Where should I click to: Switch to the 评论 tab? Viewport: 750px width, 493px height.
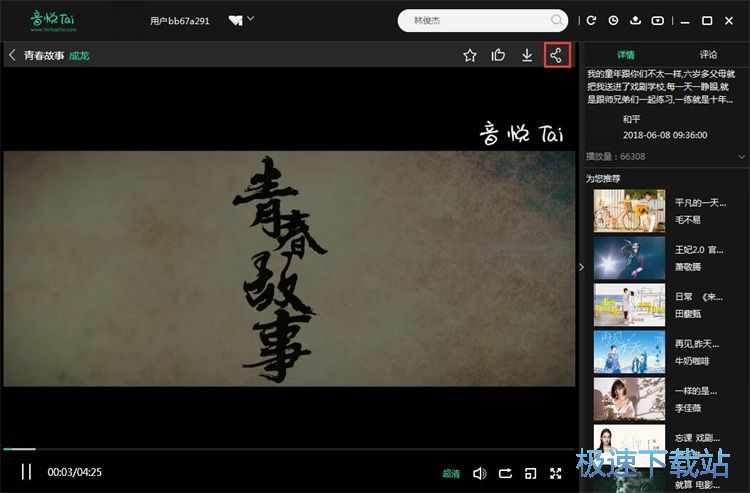(x=708, y=55)
